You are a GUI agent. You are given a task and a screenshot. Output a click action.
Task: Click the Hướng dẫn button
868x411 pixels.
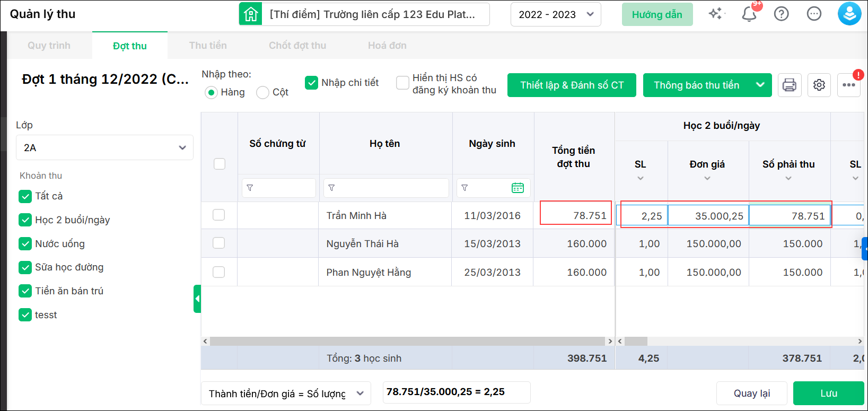point(657,14)
